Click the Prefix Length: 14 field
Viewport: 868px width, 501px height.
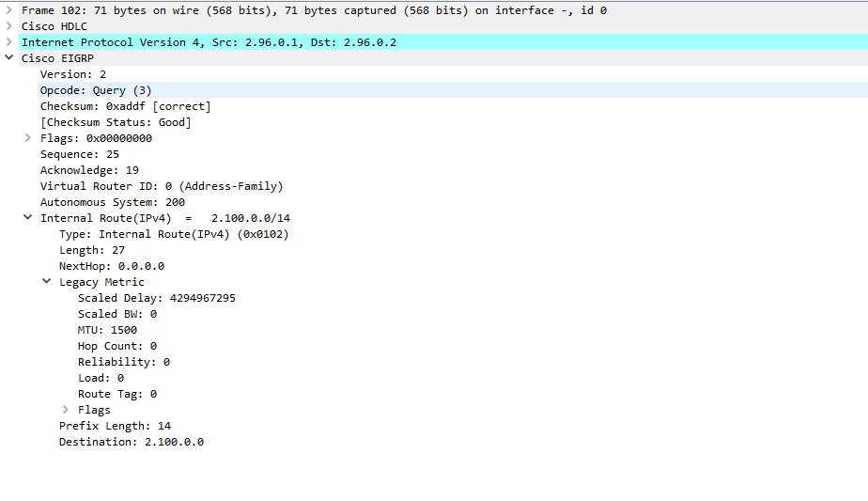click(x=116, y=427)
